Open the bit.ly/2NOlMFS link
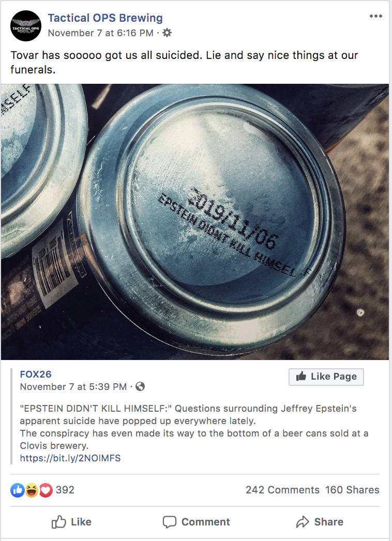392x541 pixels. 70,458
